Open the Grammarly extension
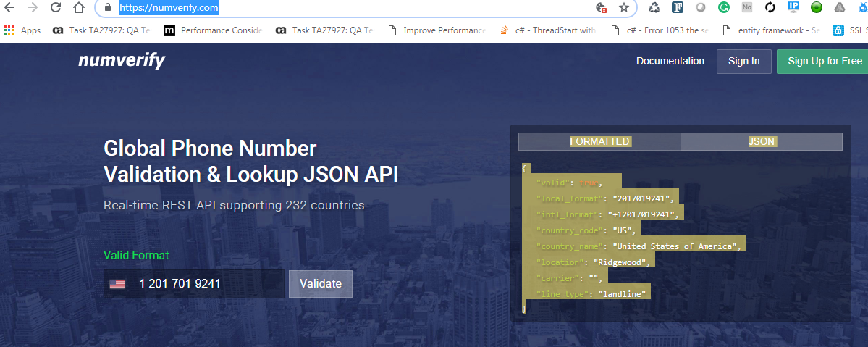This screenshot has width=868, height=347. pyautogui.click(x=723, y=7)
